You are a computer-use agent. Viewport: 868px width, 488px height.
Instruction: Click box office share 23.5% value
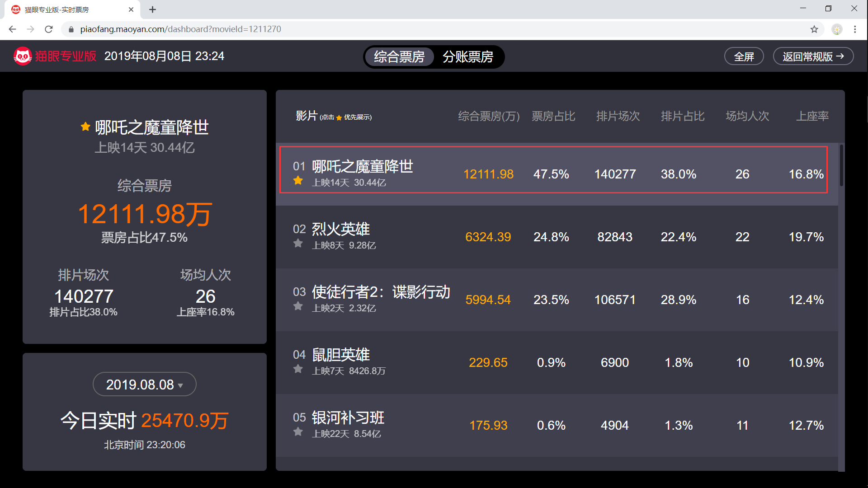[x=551, y=300]
